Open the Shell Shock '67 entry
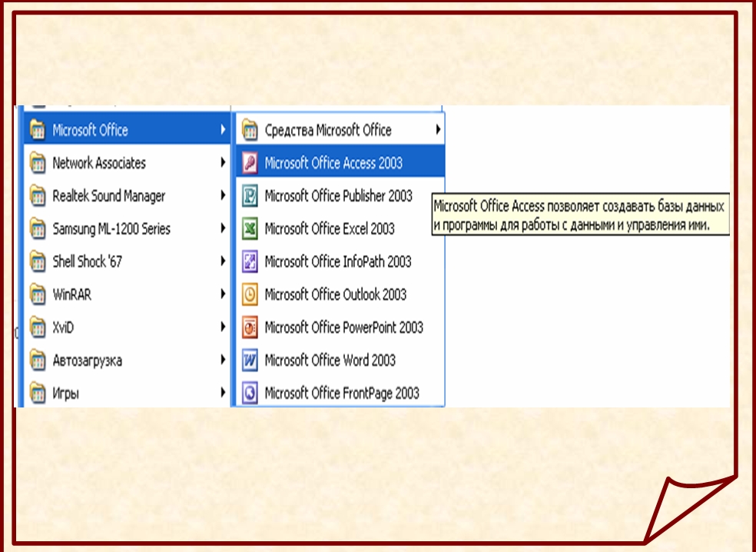The width and height of the screenshot is (756, 552). click(127, 261)
